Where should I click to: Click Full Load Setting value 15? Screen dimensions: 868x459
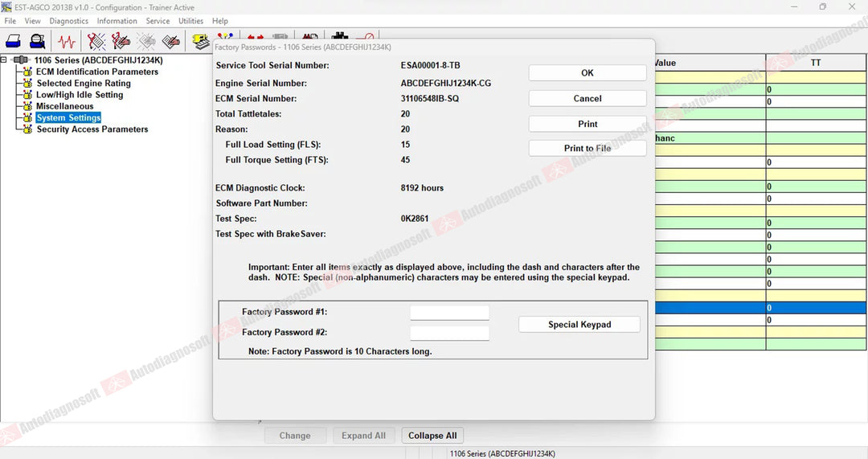click(x=405, y=145)
